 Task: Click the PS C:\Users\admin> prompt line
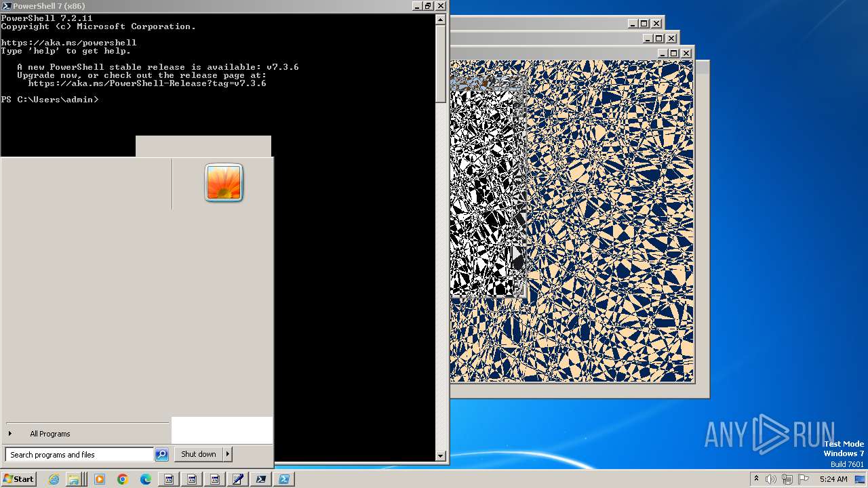[50, 100]
